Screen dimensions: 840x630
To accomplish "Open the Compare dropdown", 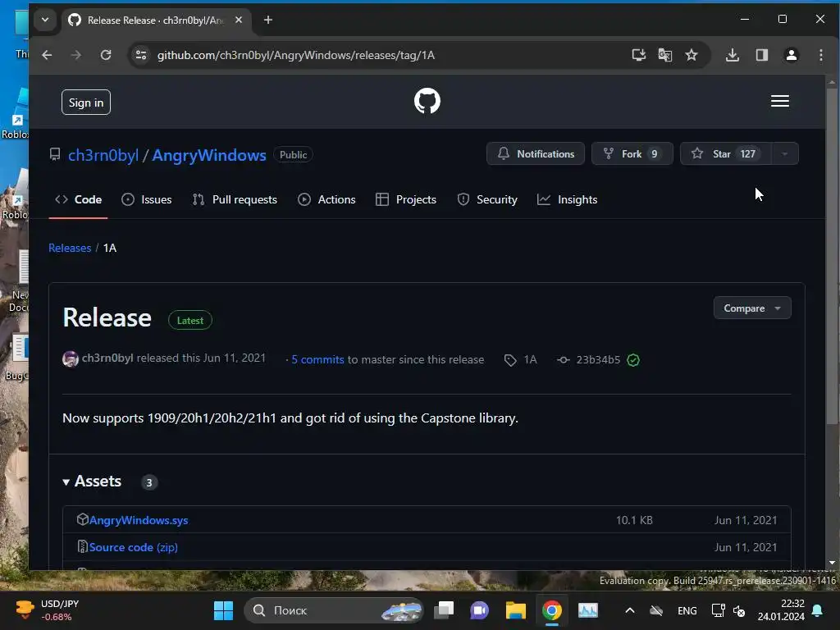I will pos(752,308).
